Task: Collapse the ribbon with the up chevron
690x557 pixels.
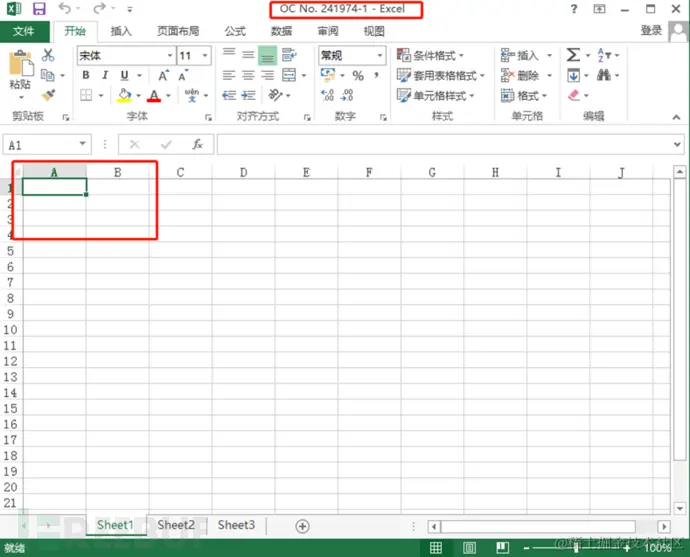Action: 676,117
